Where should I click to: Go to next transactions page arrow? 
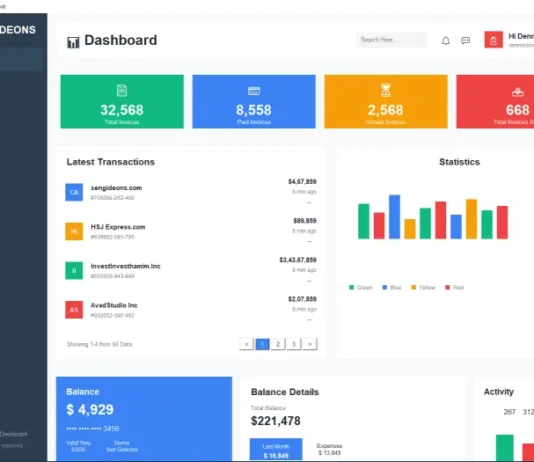point(310,344)
